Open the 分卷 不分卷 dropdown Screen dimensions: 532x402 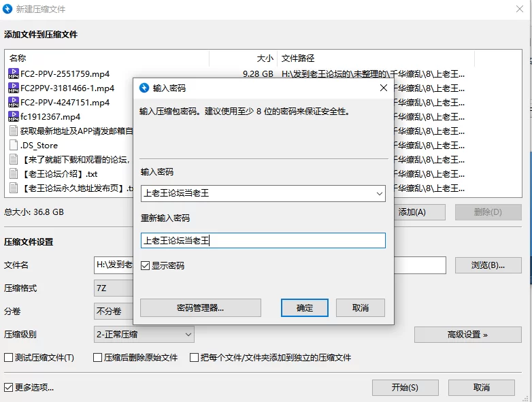coord(114,311)
